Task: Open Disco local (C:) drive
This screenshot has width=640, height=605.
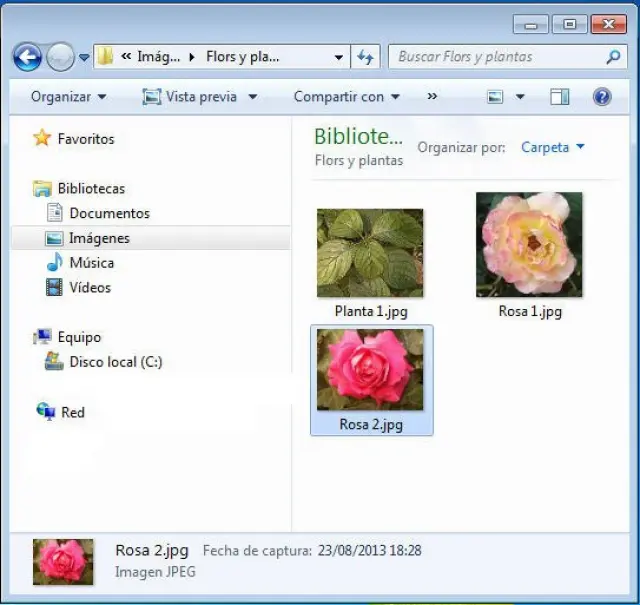Action: [115, 362]
